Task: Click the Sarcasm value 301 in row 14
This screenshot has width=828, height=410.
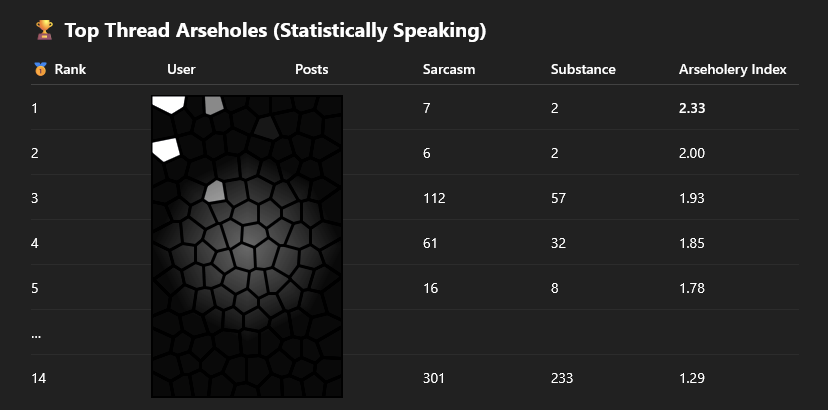Action: coord(435,378)
